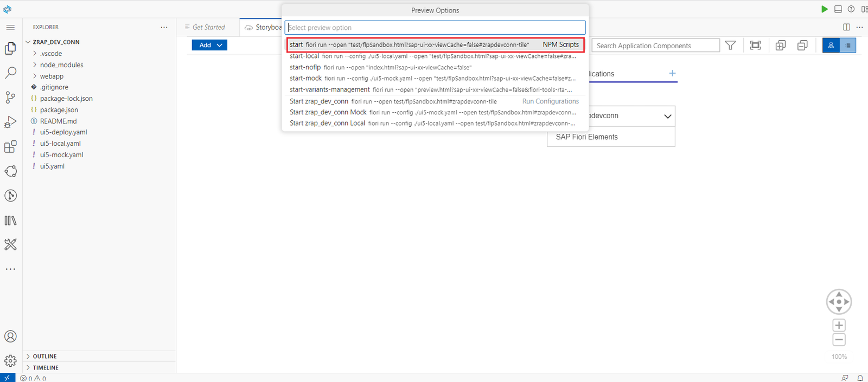
Task: Click the plus icon to add application
Action: pos(672,73)
